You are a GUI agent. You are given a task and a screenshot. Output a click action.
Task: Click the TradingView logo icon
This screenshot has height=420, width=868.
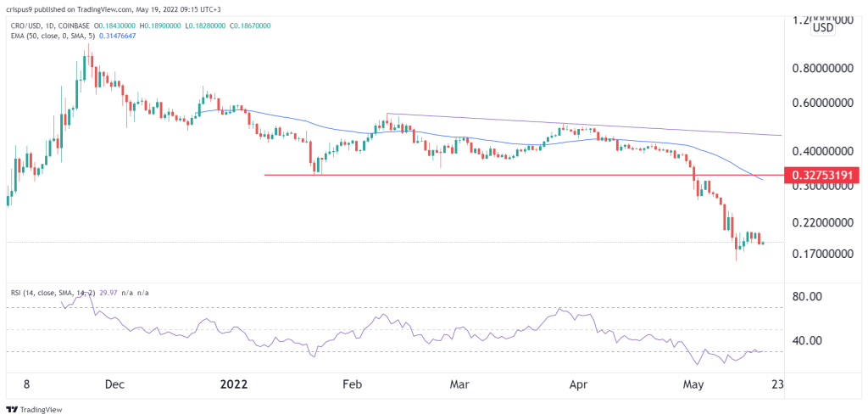pyautogui.click(x=12, y=410)
